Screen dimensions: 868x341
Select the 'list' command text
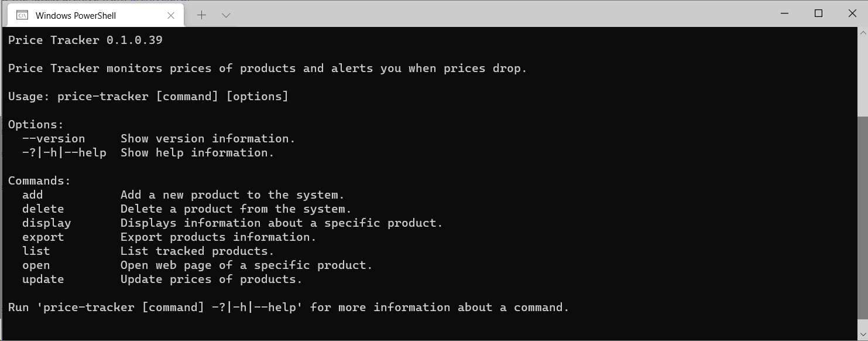click(36, 251)
